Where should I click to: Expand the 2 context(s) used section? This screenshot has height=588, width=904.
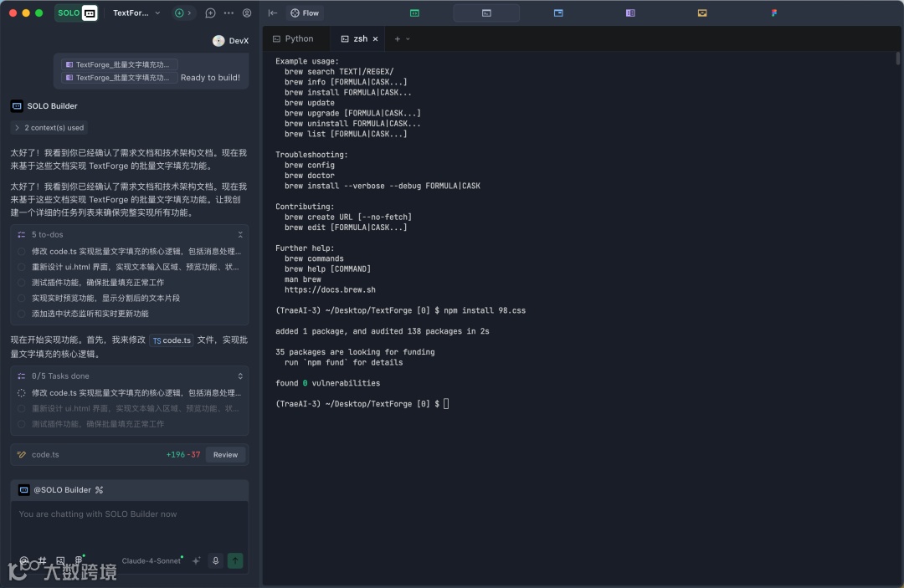tap(49, 127)
